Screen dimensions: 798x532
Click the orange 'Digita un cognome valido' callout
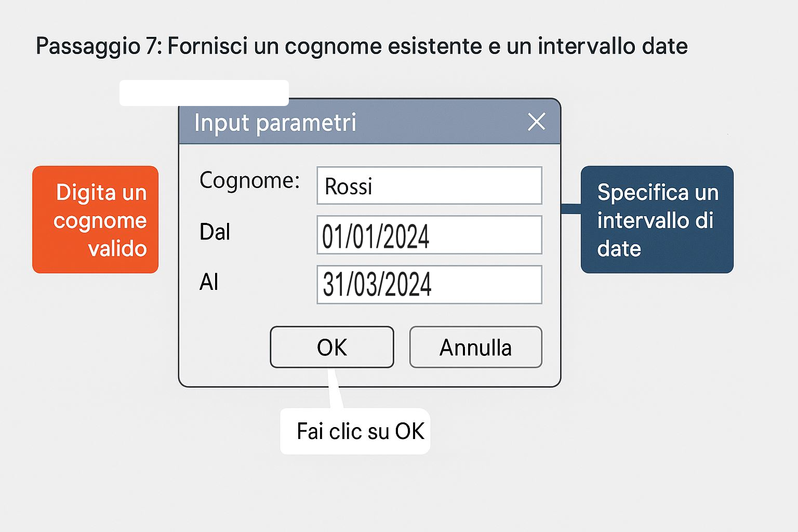[96, 220]
